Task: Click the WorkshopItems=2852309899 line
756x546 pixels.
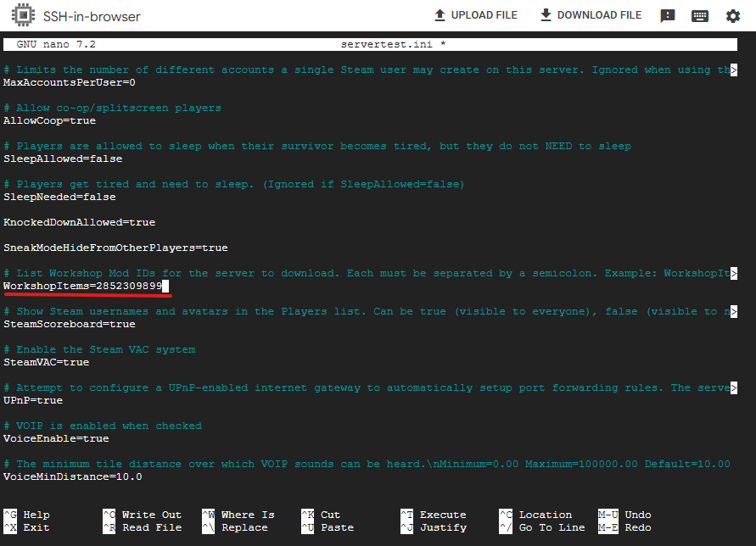Action: 83,286
